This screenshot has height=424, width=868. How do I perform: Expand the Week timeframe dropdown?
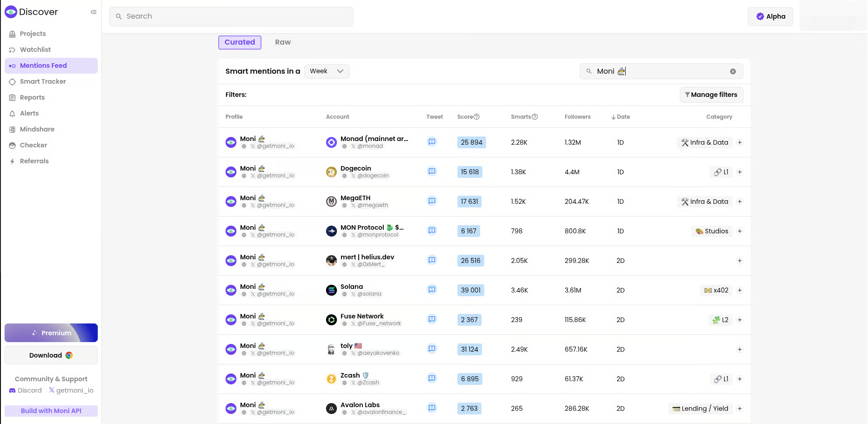[x=326, y=71]
